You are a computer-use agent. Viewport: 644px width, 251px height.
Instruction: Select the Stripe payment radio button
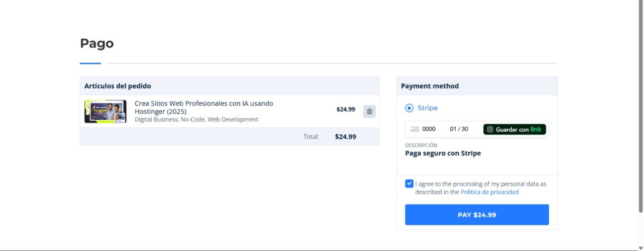pyautogui.click(x=409, y=108)
